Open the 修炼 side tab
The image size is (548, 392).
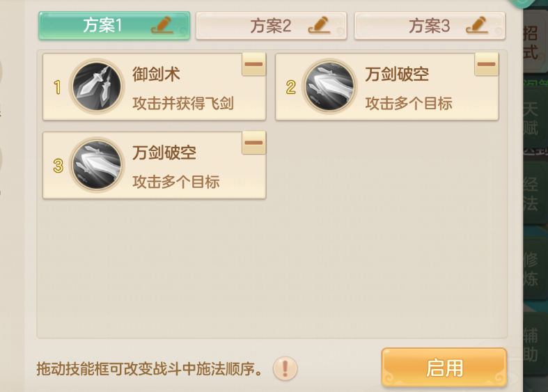point(531,269)
